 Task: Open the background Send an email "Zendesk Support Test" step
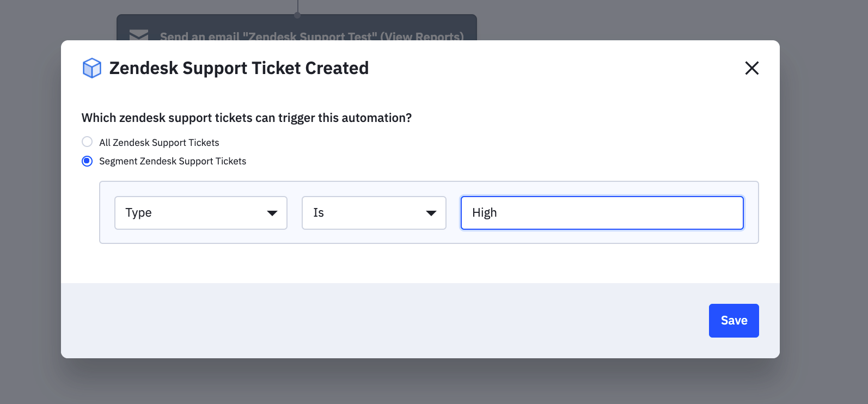tap(297, 28)
